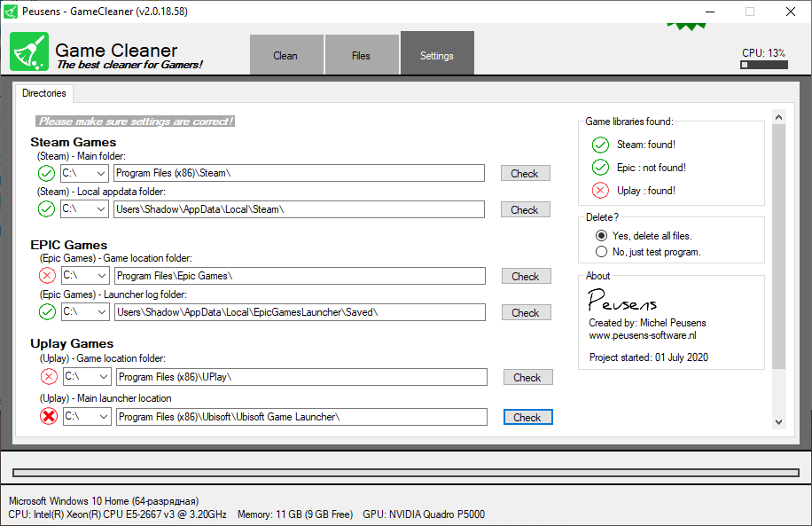Click green check icon beside Steam Local appdata folder
Screen dimensions: 812x526
point(47,209)
